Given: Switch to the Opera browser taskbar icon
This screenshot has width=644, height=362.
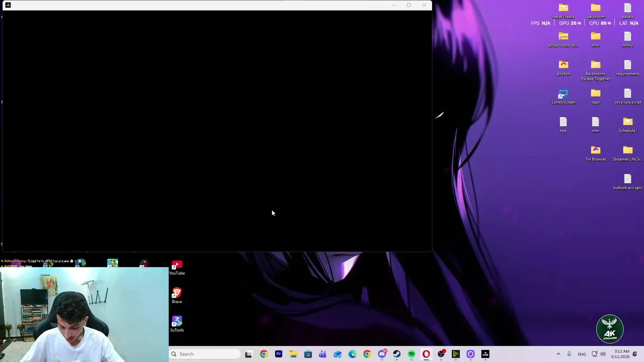Looking at the screenshot, I should pyautogui.click(x=426, y=354).
